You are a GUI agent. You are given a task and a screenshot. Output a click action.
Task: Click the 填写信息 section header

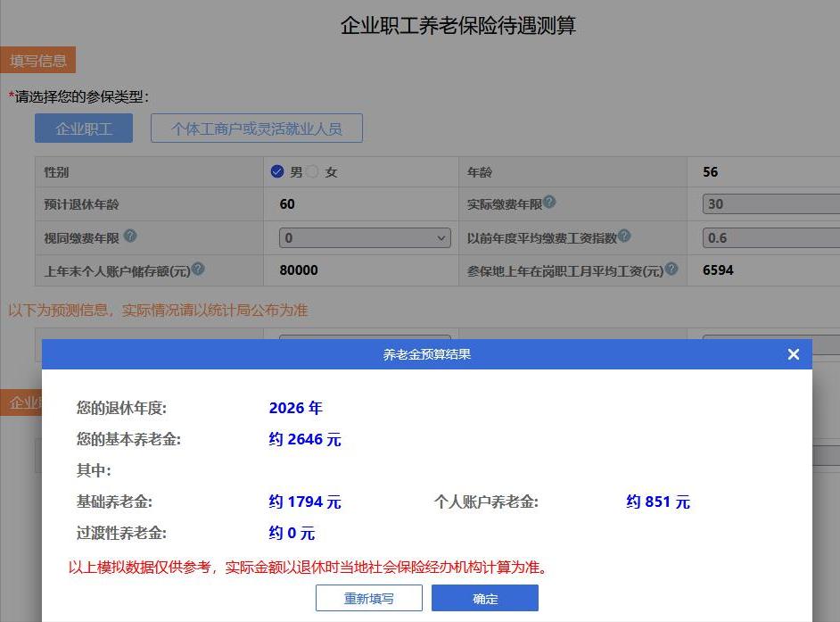click(39, 61)
